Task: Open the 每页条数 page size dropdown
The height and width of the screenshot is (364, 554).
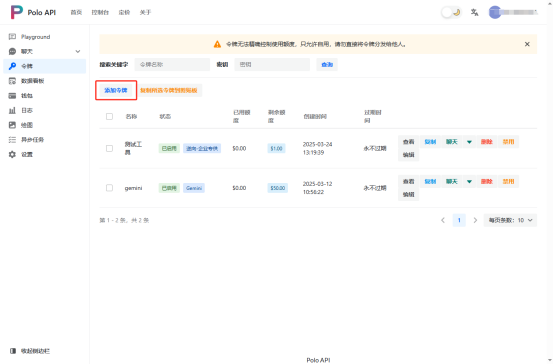Action: tap(510, 220)
